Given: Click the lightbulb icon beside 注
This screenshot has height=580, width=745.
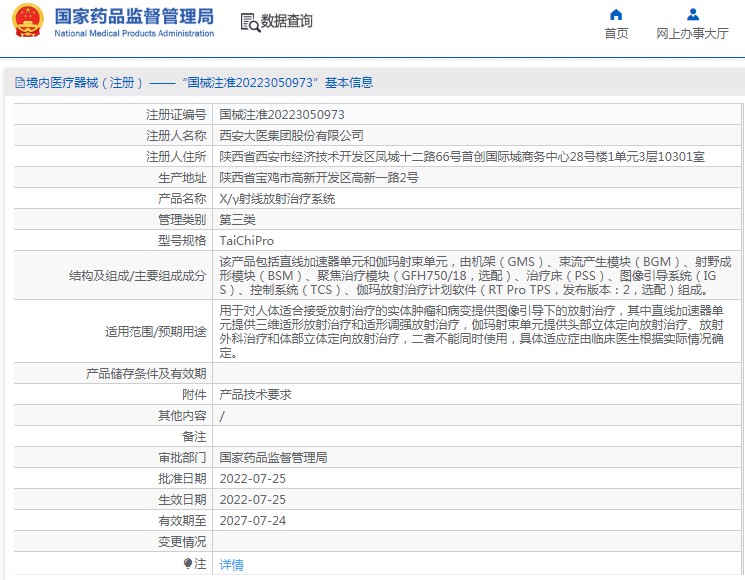Looking at the screenshot, I should pos(188,564).
